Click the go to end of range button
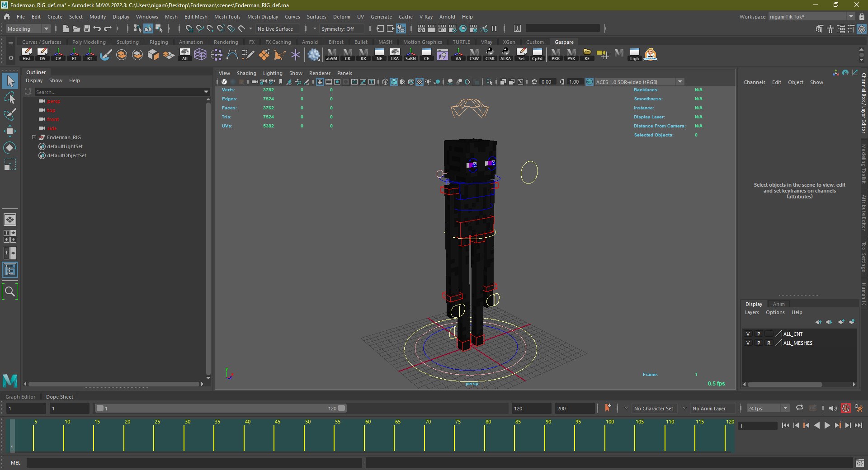 (x=858, y=425)
